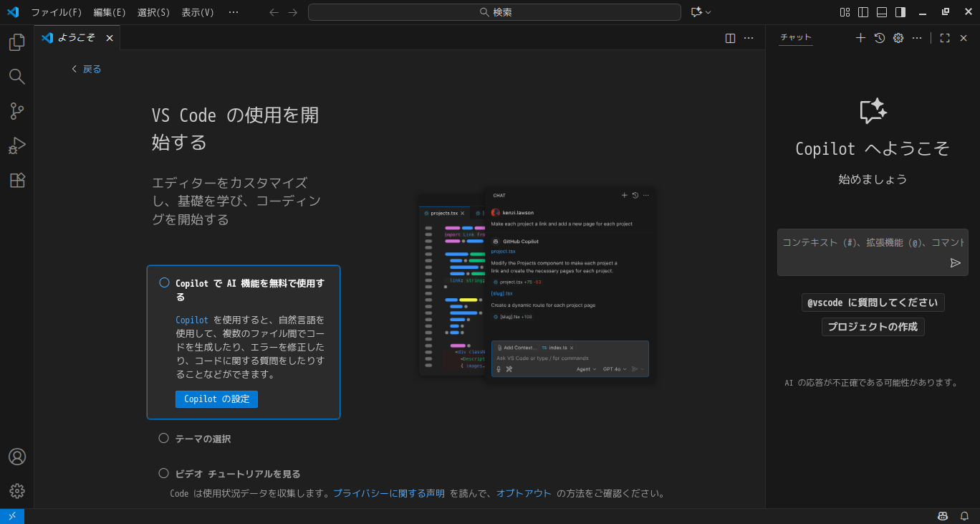This screenshot has height=524, width=980.
Task: Open editor more actions beside split icon
Action: [x=749, y=38]
